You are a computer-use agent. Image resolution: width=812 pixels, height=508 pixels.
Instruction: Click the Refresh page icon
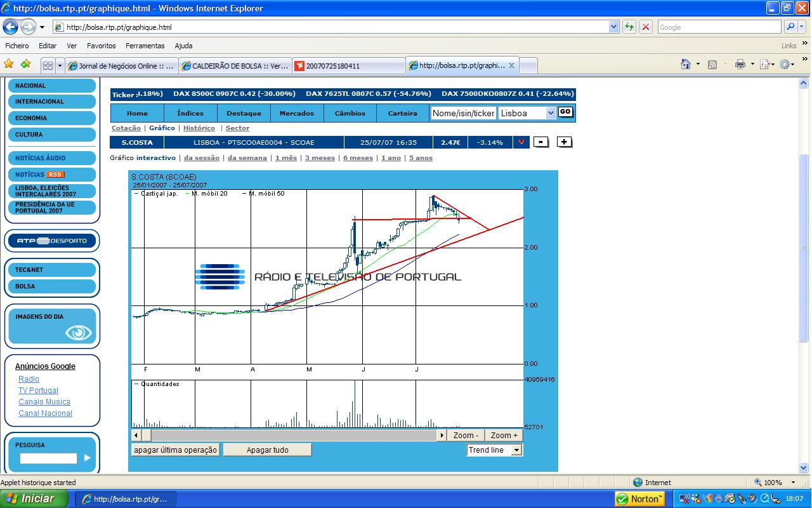[x=629, y=27]
